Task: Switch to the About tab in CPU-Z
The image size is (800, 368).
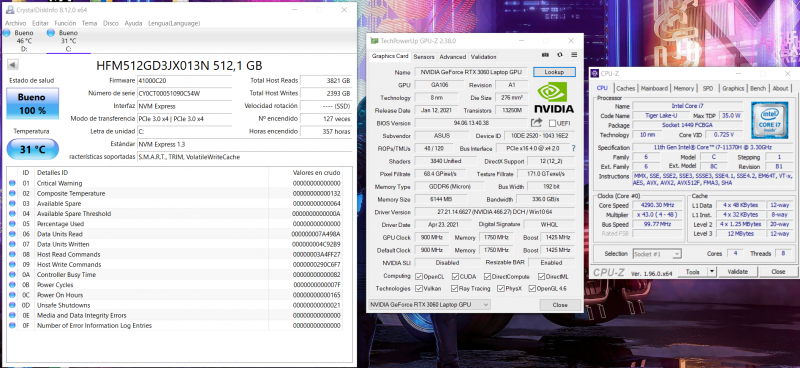Action: [780, 88]
